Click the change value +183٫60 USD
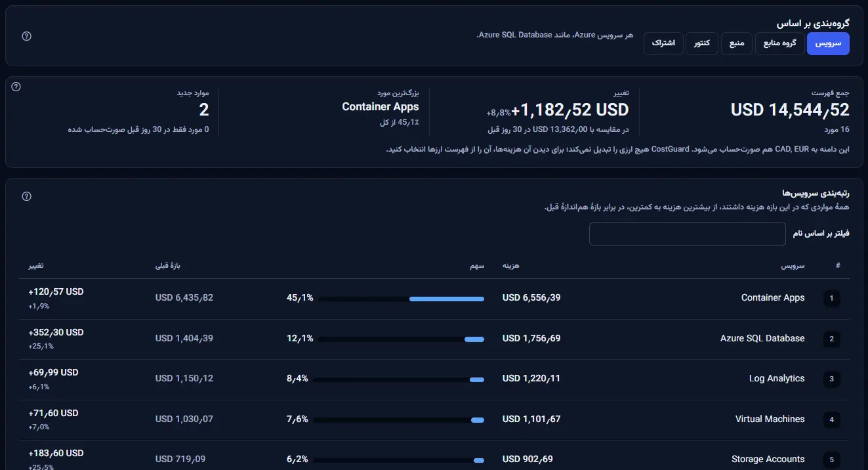The height and width of the screenshot is (470, 868). click(x=56, y=453)
